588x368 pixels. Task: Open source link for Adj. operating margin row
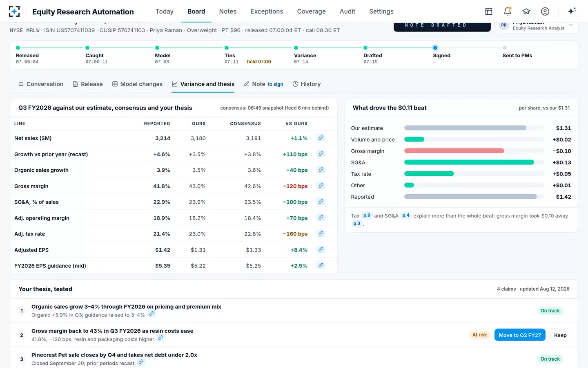(x=321, y=218)
